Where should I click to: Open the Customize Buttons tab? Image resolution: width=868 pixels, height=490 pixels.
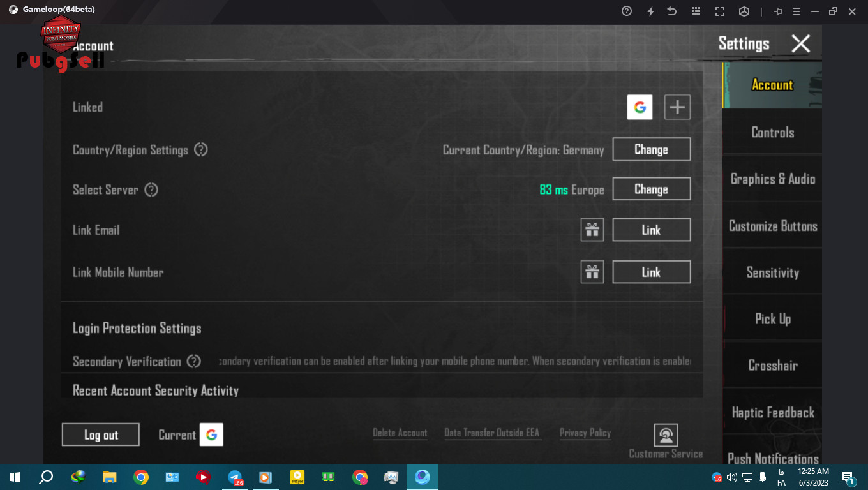click(x=772, y=226)
